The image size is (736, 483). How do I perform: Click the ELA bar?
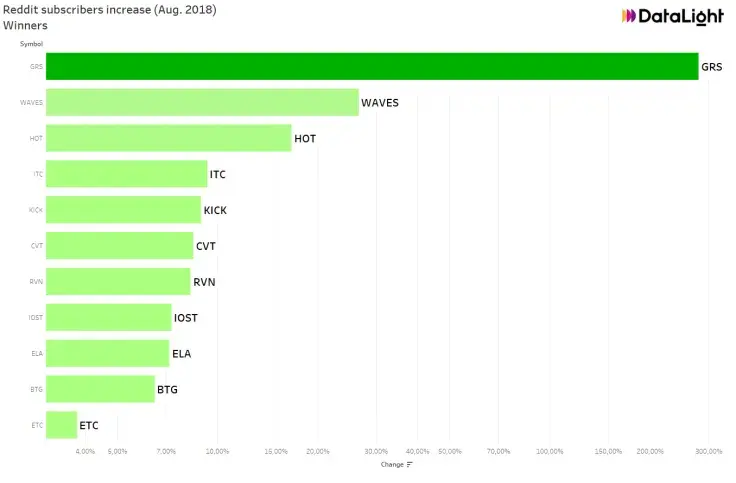[107, 353]
